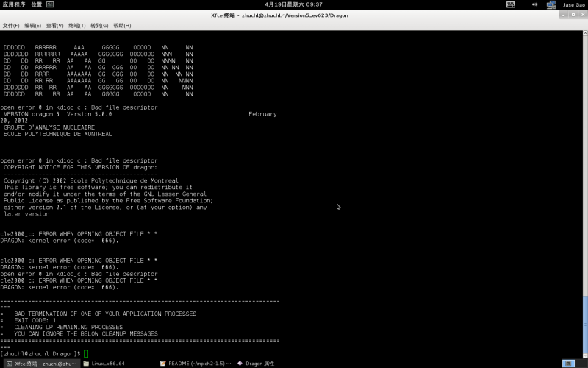Click 'BAD TERMINATION OF ONE OF YOUR APPLICATION PROCESSES'
The width and height of the screenshot is (588, 368).
pyautogui.click(x=105, y=314)
